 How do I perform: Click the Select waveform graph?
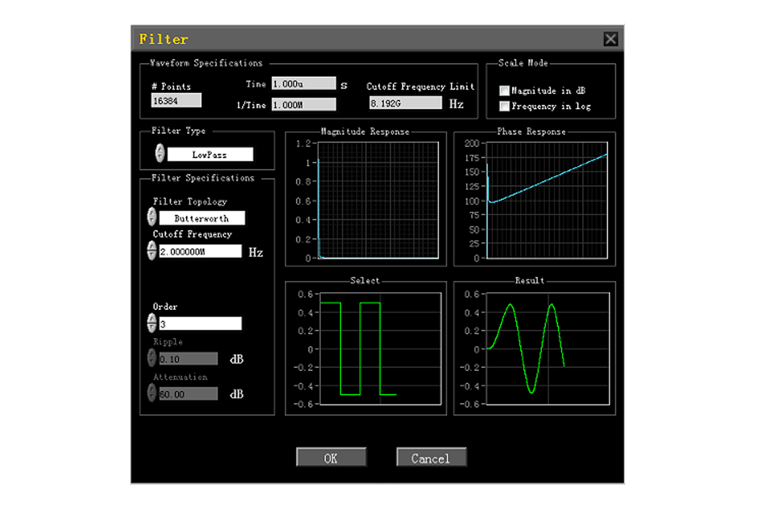pyautogui.click(x=380, y=349)
